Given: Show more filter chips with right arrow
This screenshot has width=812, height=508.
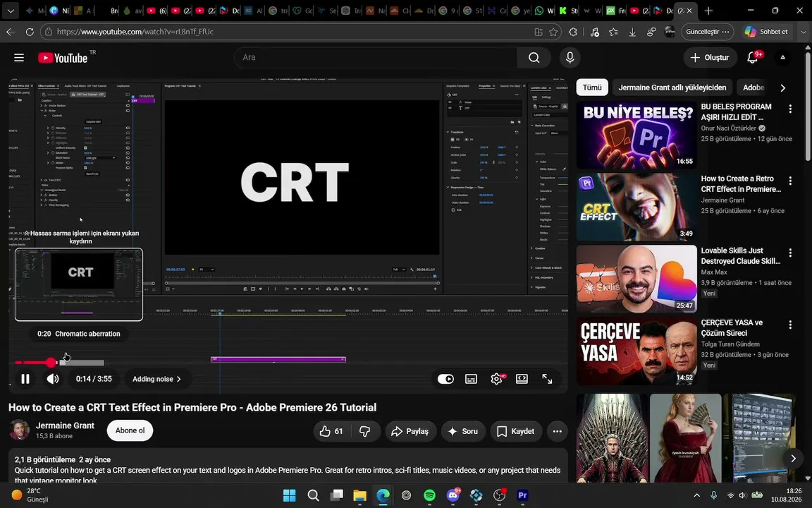Looking at the screenshot, I should [783, 87].
